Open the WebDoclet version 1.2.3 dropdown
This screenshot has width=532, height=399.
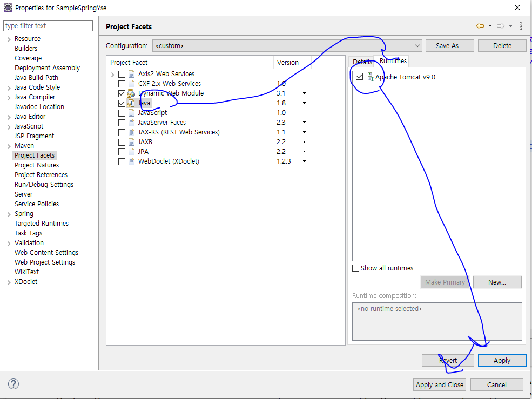[304, 161]
